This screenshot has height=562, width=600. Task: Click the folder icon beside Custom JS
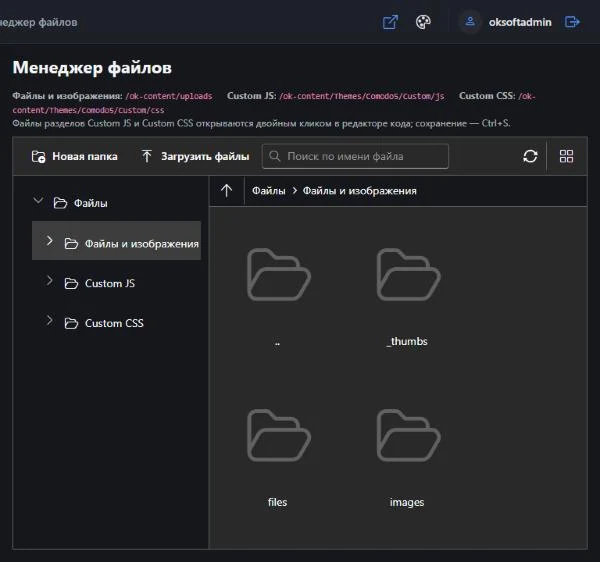coord(71,283)
